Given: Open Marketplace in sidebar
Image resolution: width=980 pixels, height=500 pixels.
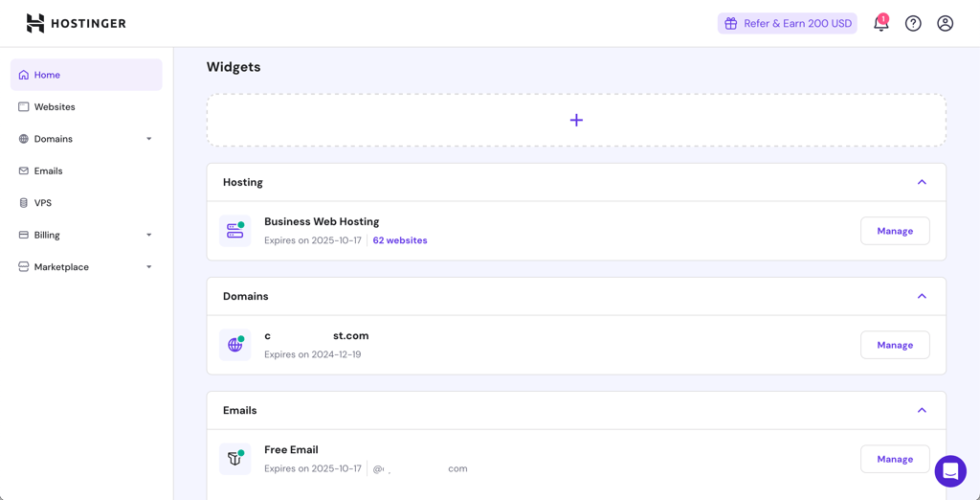Looking at the screenshot, I should tap(86, 266).
